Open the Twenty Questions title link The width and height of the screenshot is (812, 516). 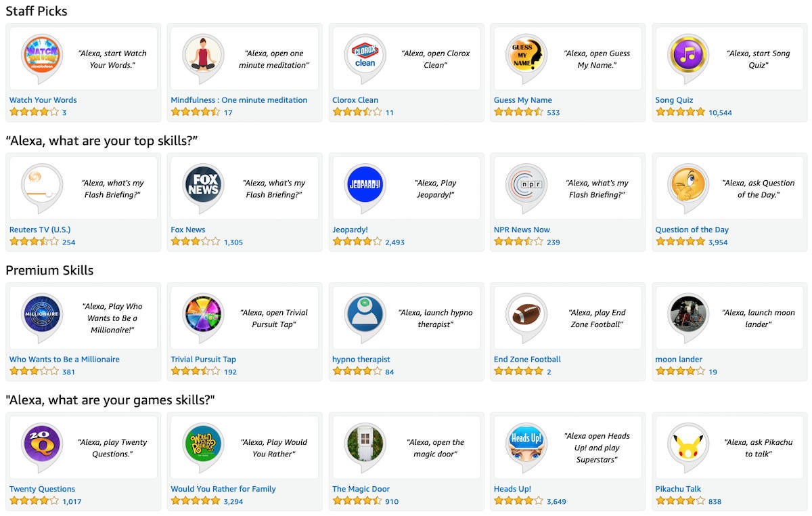(x=42, y=489)
